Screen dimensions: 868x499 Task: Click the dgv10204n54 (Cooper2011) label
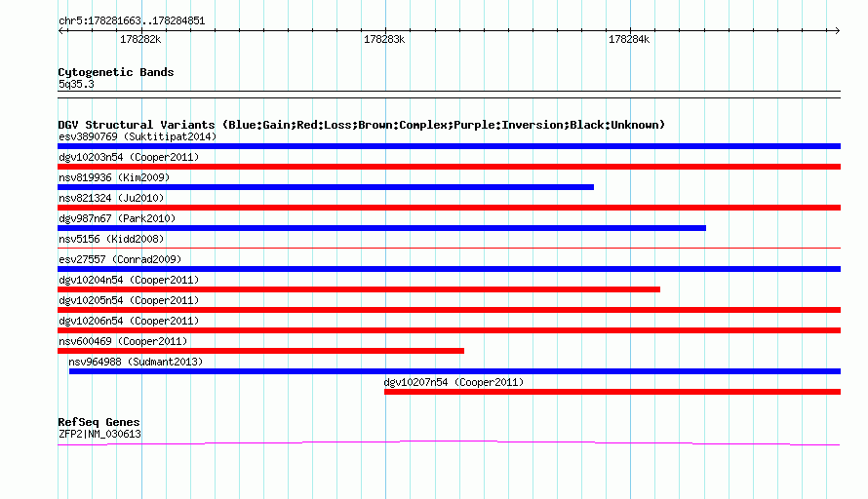[129, 280]
